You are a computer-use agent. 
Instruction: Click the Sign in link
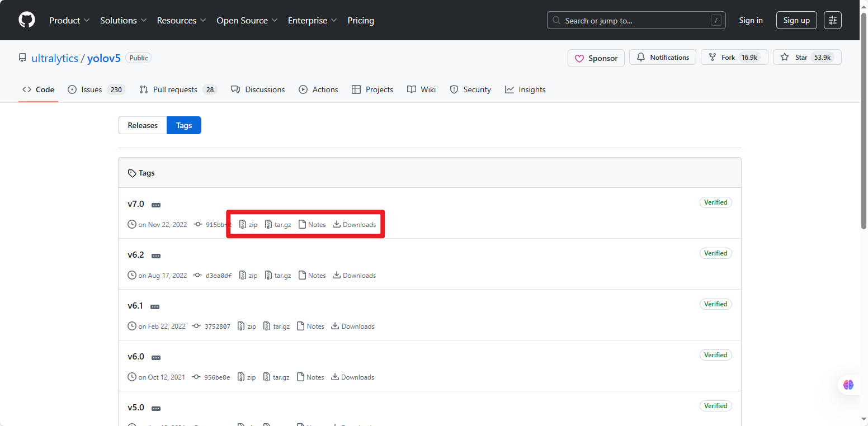point(751,20)
